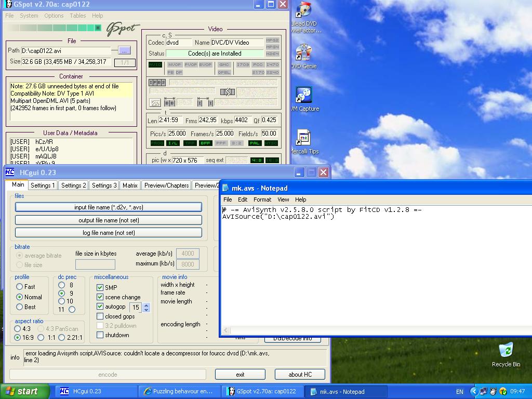
Task: Open the System menu in GSpot
Action: 29,16
